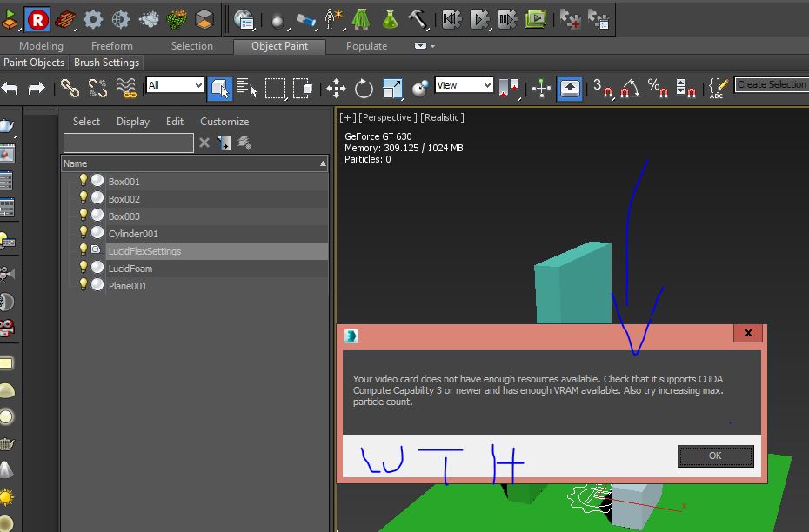Select Cylinder001 in the object list
This screenshot has height=532, width=809.
[133, 233]
